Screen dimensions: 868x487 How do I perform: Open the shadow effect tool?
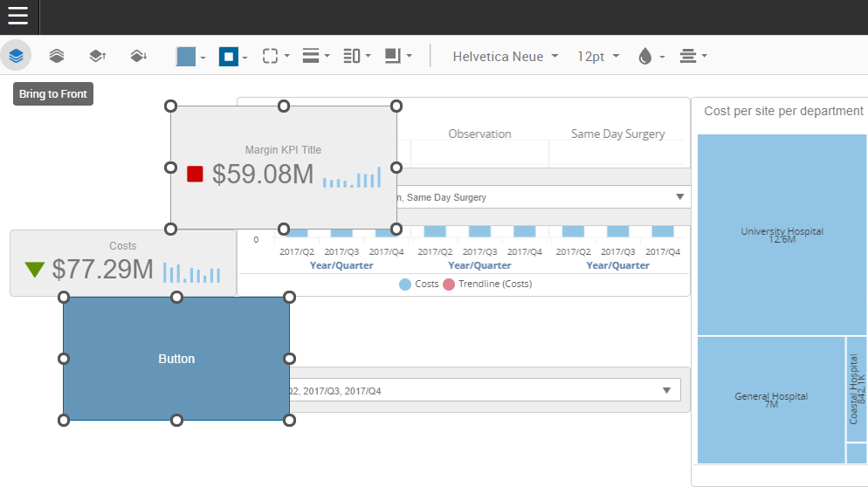[x=397, y=56]
